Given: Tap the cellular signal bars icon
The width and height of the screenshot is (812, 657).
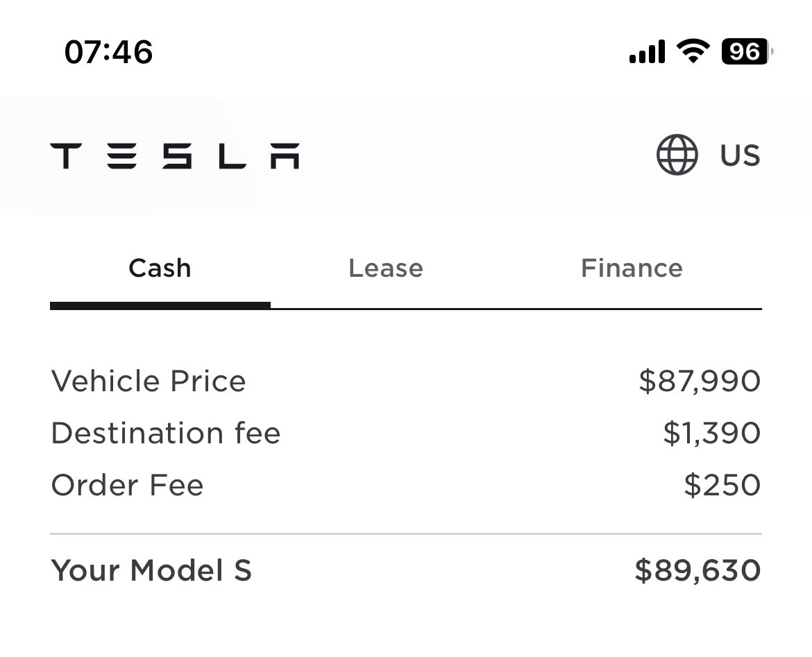Looking at the screenshot, I should pos(647,51).
